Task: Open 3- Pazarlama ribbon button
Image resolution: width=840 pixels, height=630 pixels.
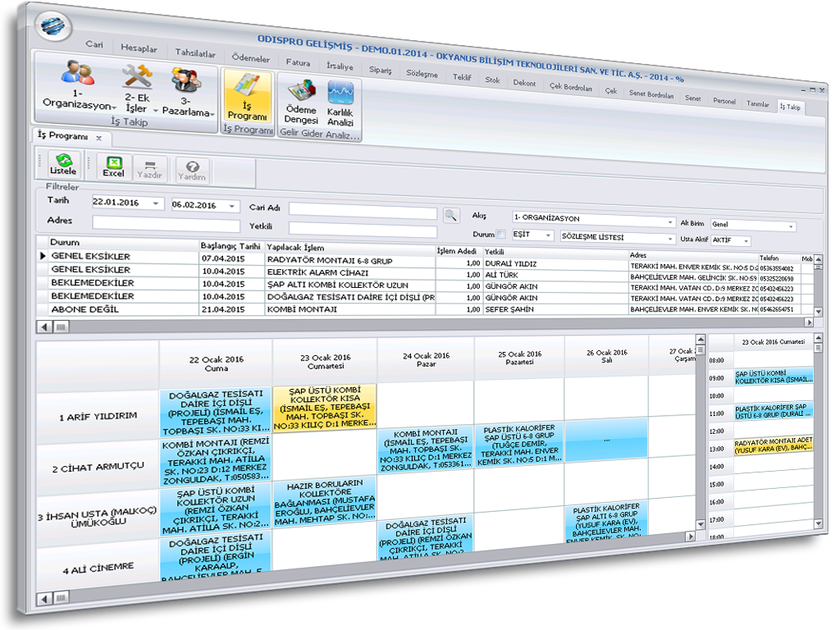Action: click(x=188, y=93)
